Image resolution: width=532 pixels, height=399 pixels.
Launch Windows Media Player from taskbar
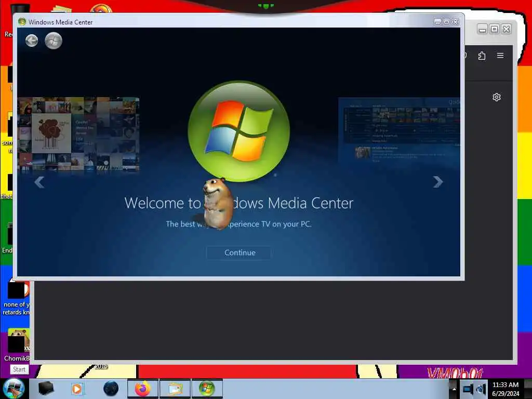pos(77,389)
